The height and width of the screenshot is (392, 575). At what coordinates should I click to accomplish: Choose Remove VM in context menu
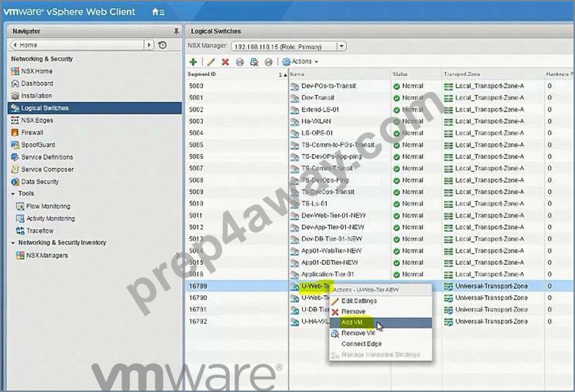tap(381, 333)
